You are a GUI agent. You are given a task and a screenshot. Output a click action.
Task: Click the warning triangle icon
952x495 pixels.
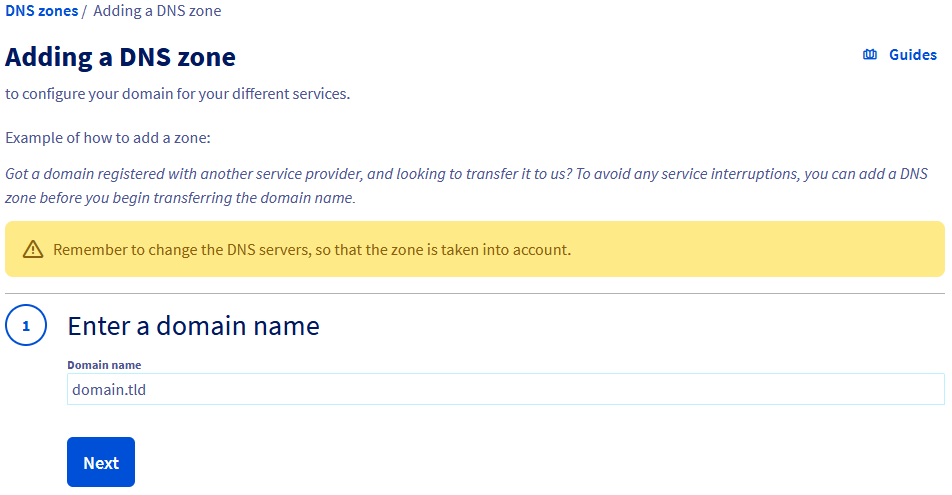pos(33,249)
